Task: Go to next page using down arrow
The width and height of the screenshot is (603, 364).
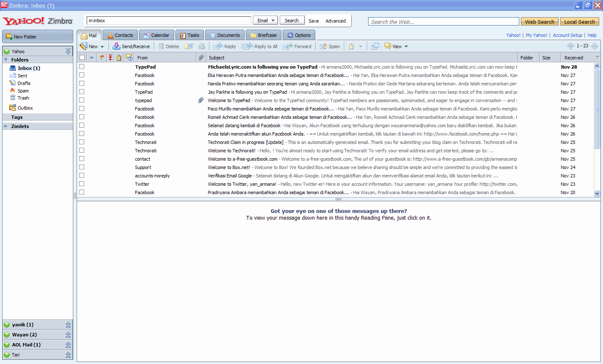Action: pyautogui.click(x=594, y=46)
